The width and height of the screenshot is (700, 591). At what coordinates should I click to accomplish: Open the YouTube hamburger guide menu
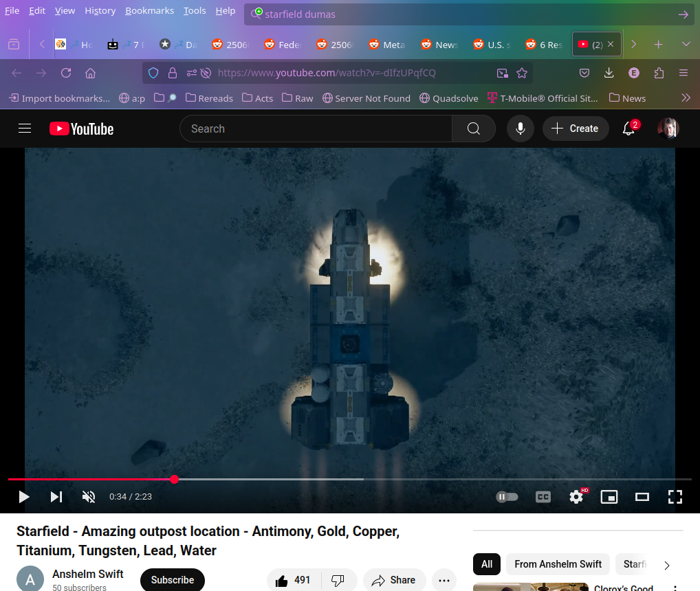pyautogui.click(x=25, y=129)
